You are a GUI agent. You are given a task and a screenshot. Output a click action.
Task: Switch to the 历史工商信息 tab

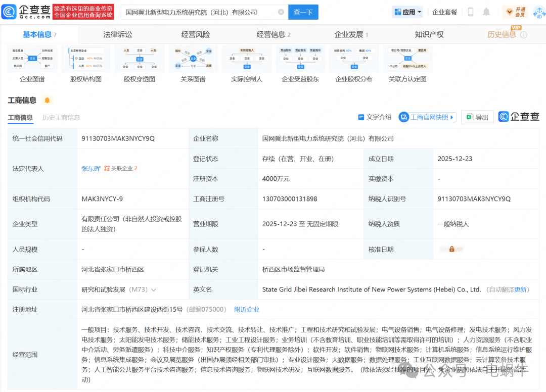(x=61, y=117)
